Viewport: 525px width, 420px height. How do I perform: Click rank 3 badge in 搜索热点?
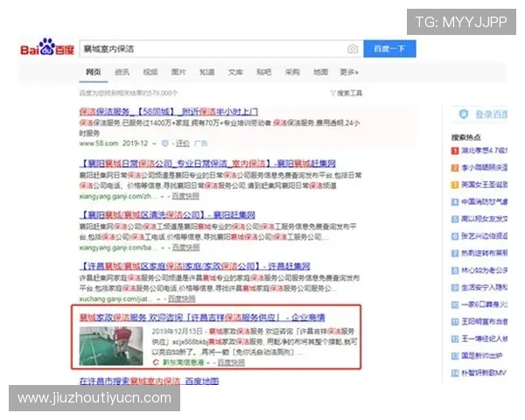tap(455, 185)
